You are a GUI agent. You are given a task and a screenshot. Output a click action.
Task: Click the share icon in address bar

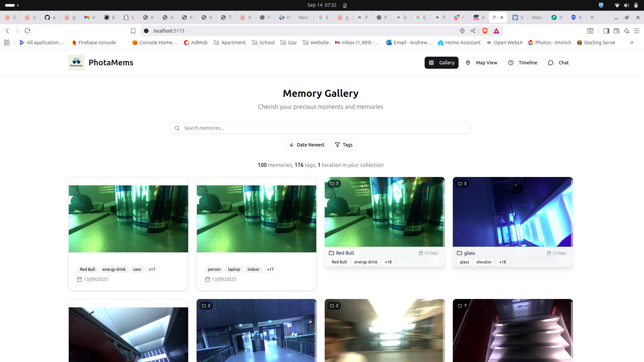coord(473,31)
